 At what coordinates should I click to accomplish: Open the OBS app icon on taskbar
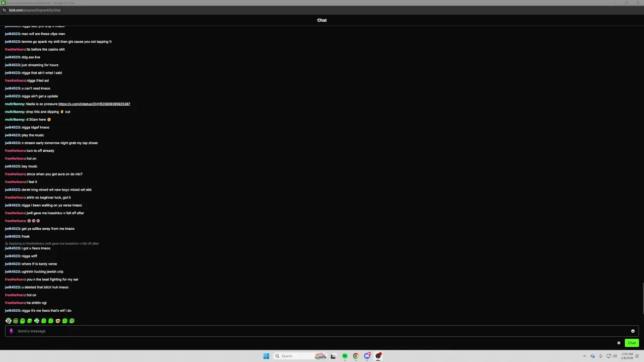(378, 356)
